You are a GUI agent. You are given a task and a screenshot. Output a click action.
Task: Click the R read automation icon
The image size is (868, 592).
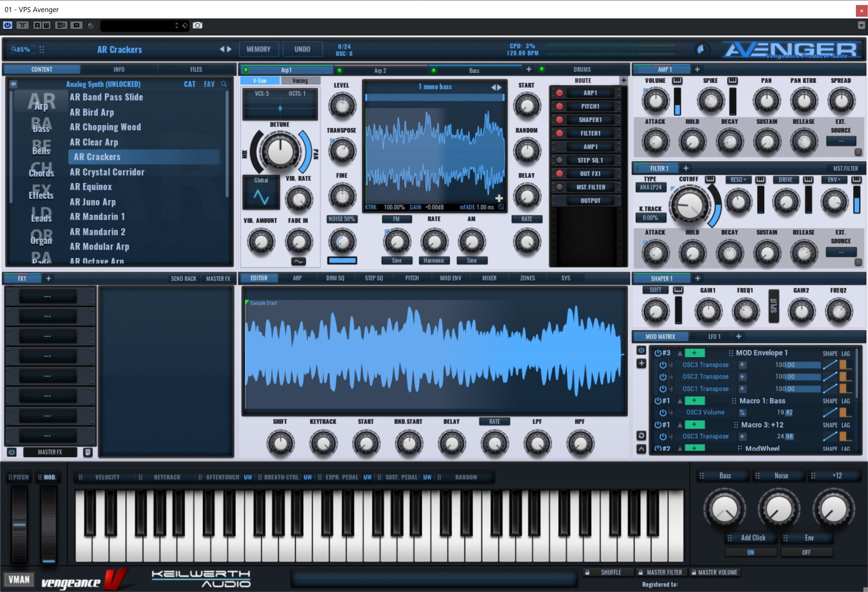point(38,25)
